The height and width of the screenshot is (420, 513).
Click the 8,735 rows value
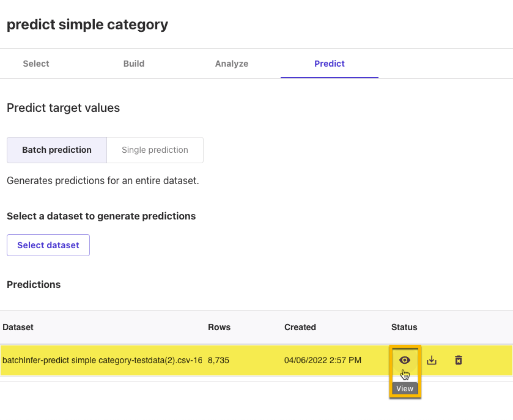pos(218,360)
